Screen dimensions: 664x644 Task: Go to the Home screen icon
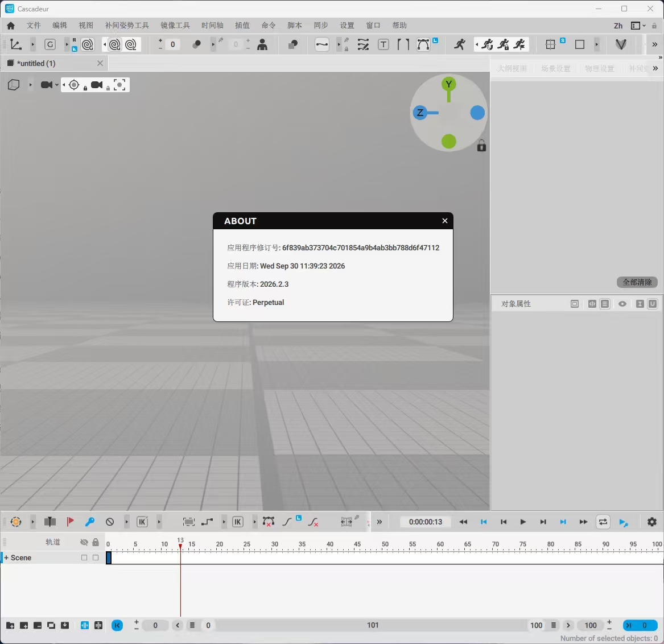pyautogui.click(x=11, y=26)
